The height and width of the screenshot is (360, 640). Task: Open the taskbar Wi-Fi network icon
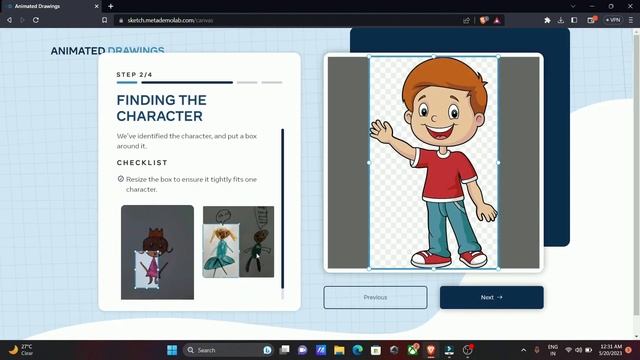pyautogui.click(x=568, y=350)
